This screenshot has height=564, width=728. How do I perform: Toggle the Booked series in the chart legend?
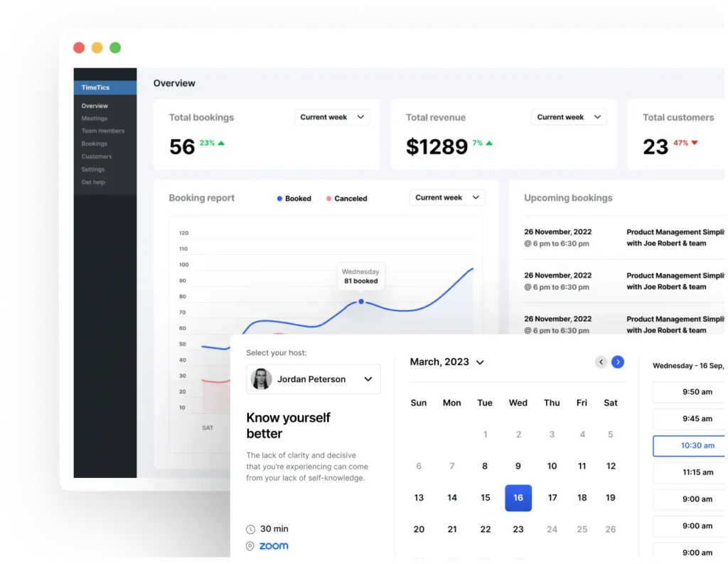[x=293, y=198]
